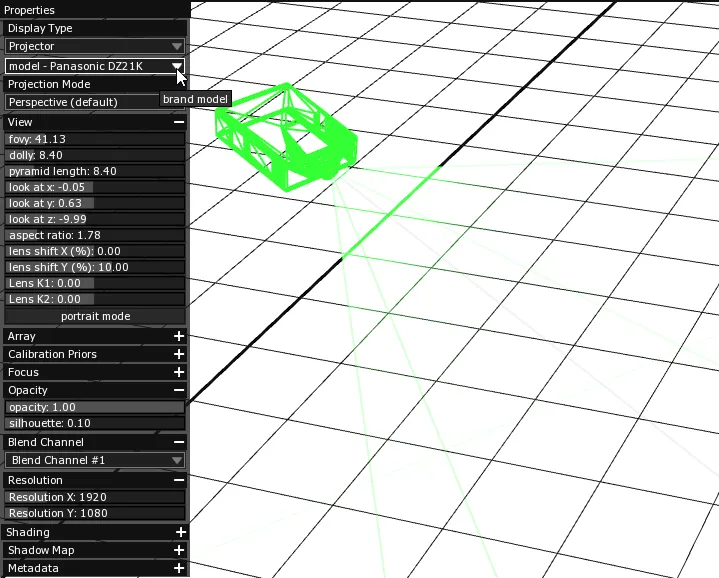Click the dolly 8.40 slider
This screenshot has width=719, height=578.
point(95,155)
